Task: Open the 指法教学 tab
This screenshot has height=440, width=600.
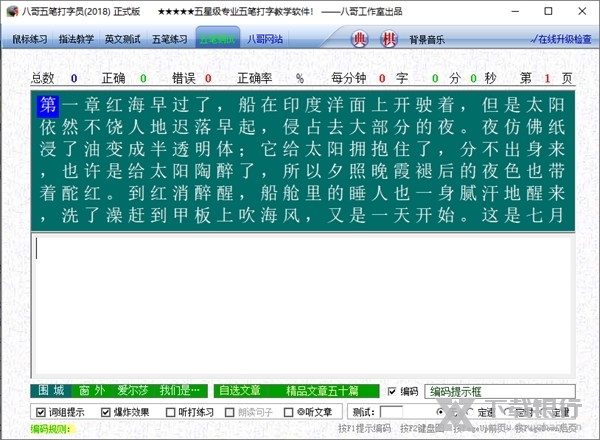Action: (x=76, y=39)
